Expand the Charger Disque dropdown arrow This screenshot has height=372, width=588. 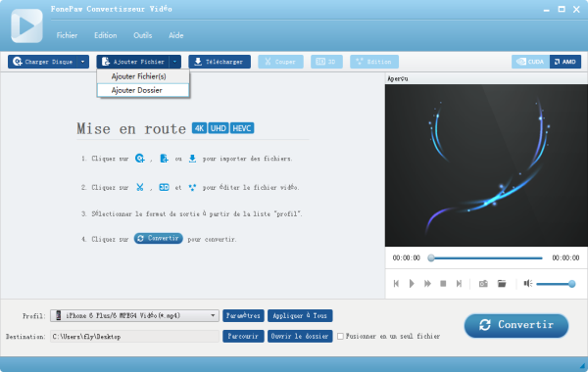pos(83,62)
